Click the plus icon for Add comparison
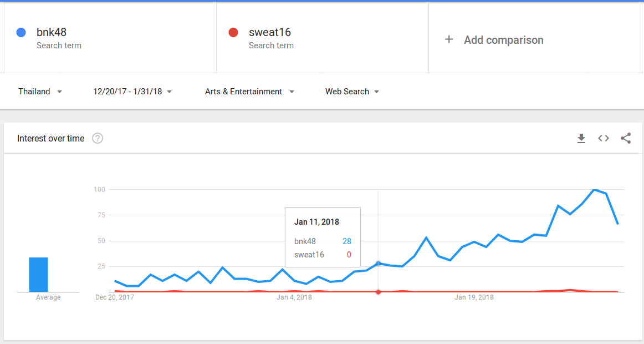The image size is (644, 344). 449,39
